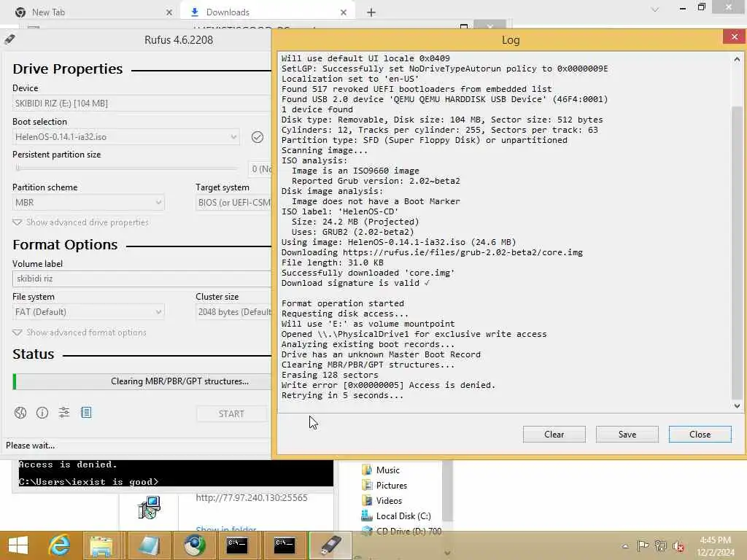Open the notepad-like taskbar app icon
Image resolution: width=747 pixels, height=560 pixels.
tap(149, 545)
